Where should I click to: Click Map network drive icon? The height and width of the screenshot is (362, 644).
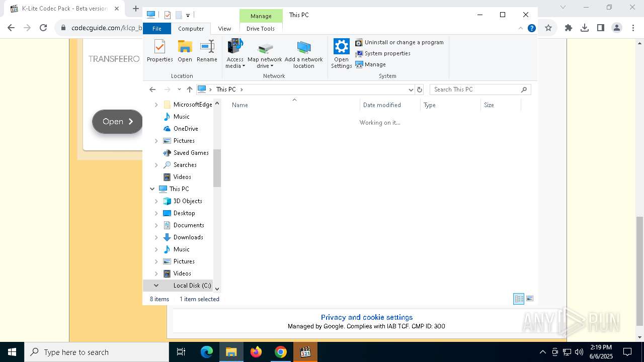[x=265, y=54]
